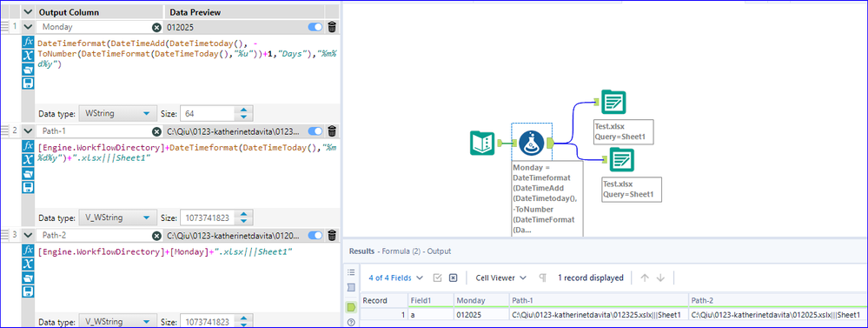Open columns and constants (X) for Path-1 expression

(28, 159)
